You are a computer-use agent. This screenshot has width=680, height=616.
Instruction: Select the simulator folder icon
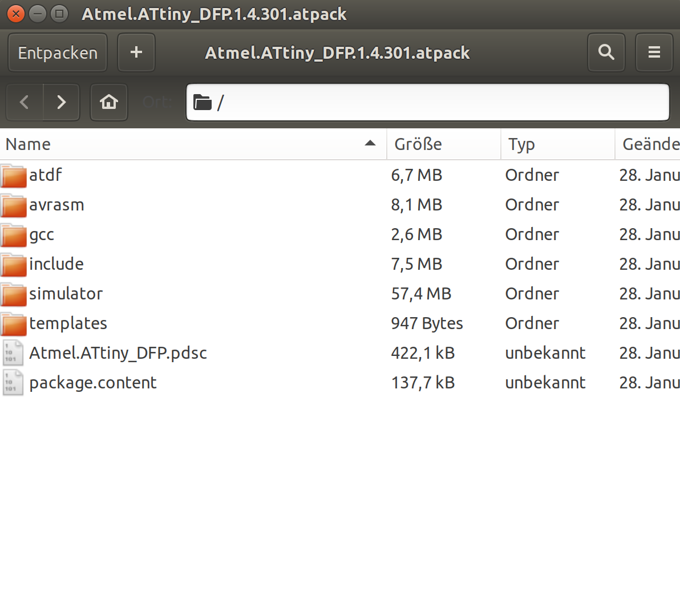tap(14, 294)
